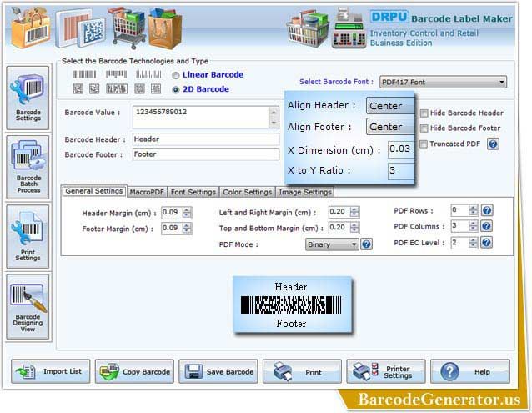
Task: Switch to the Font Settings tab
Action: coord(193,192)
